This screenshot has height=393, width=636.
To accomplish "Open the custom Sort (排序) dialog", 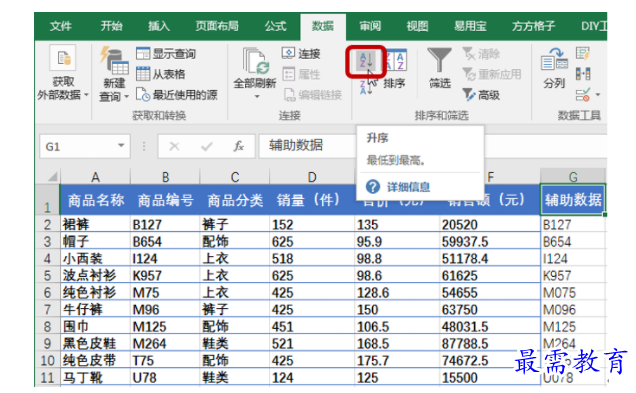I will click(395, 67).
